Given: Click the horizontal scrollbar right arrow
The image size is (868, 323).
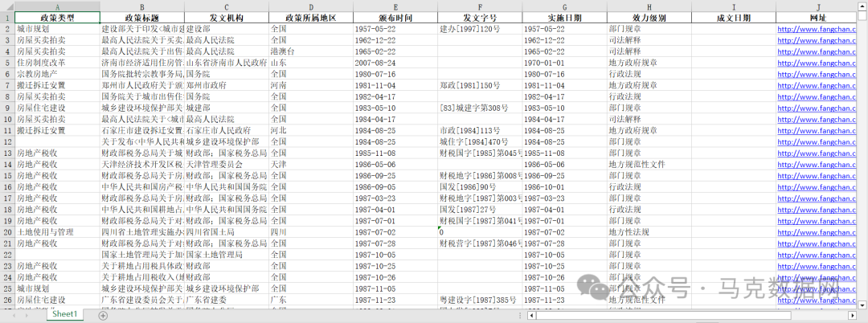Looking at the screenshot, I should pyautogui.click(x=853, y=315).
